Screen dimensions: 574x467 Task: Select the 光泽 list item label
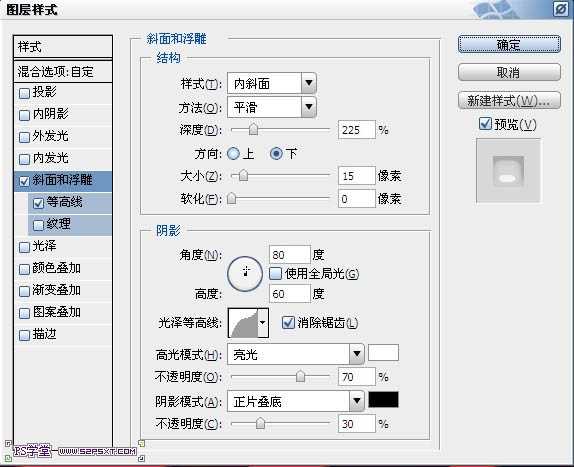coord(44,246)
